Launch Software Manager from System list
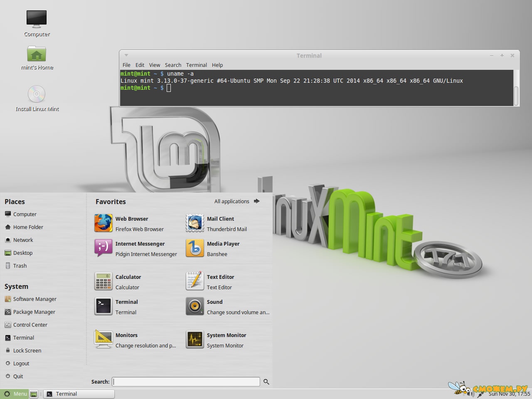 click(x=31, y=299)
